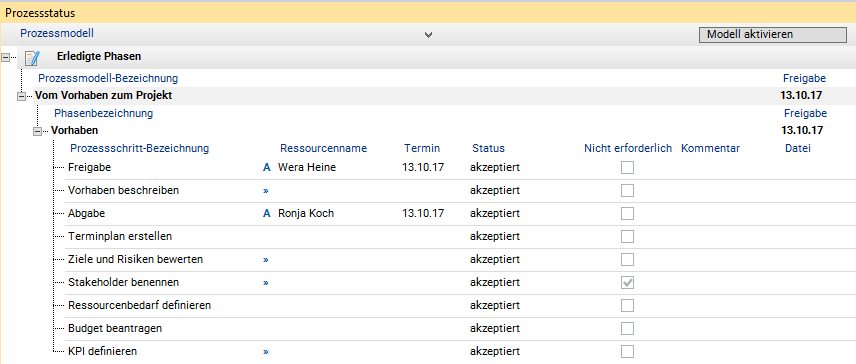Toggle Nicht erforderlich checkbox for KPI definieren
Image resolution: width=856 pixels, height=364 pixels.
pos(628,351)
